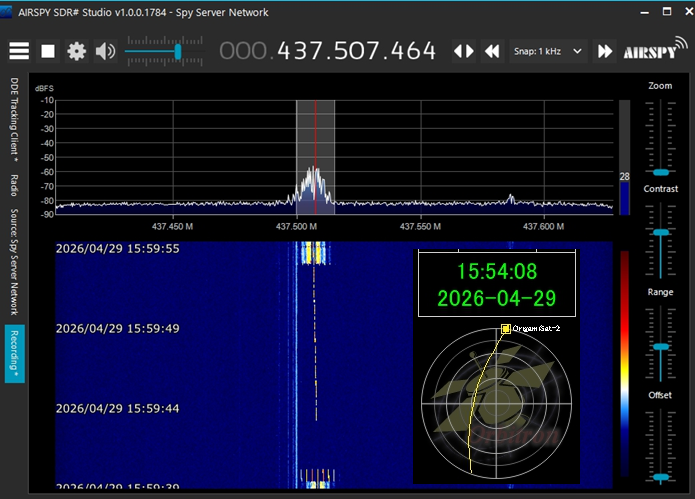Click the 437.500 M frequency axis label
The width and height of the screenshot is (695, 499).
tap(296, 226)
